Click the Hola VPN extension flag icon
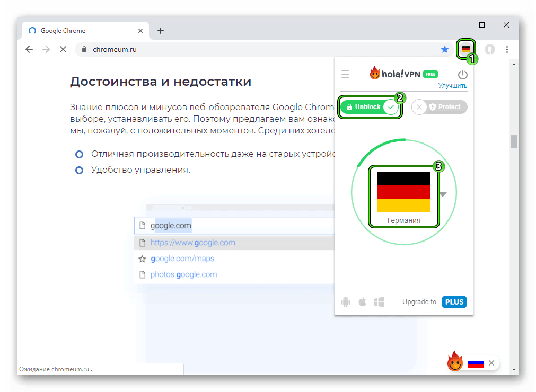The height and width of the screenshot is (392, 536). coord(465,49)
